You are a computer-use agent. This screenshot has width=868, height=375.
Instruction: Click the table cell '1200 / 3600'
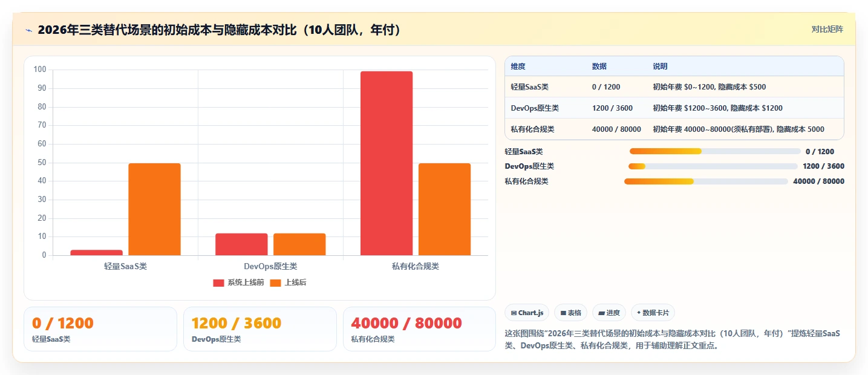(x=612, y=108)
